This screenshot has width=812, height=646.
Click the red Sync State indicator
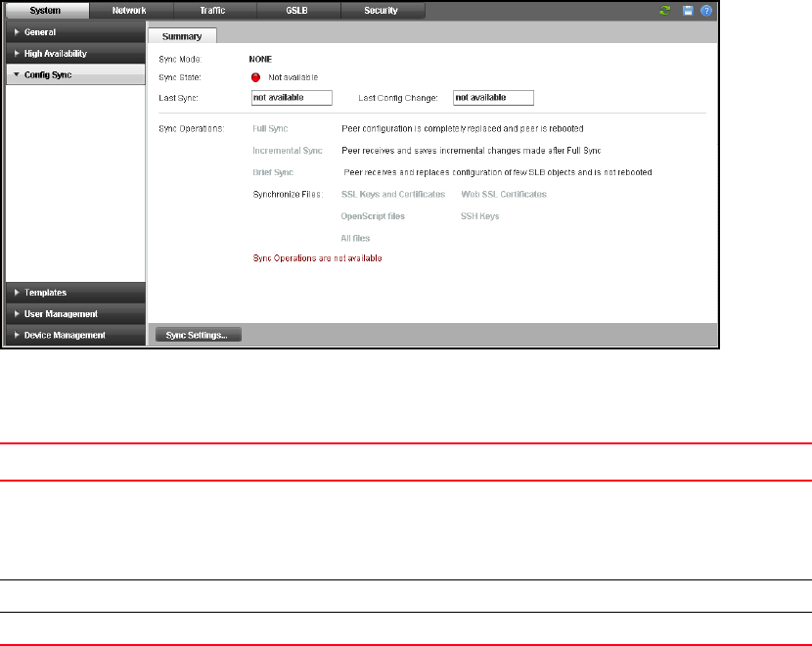pyautogui.click(x=256, y=77)
